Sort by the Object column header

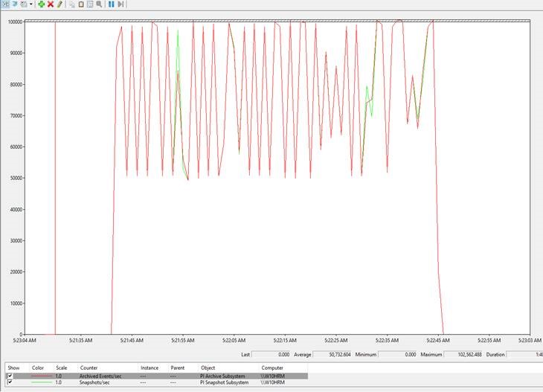pos(208,367)
